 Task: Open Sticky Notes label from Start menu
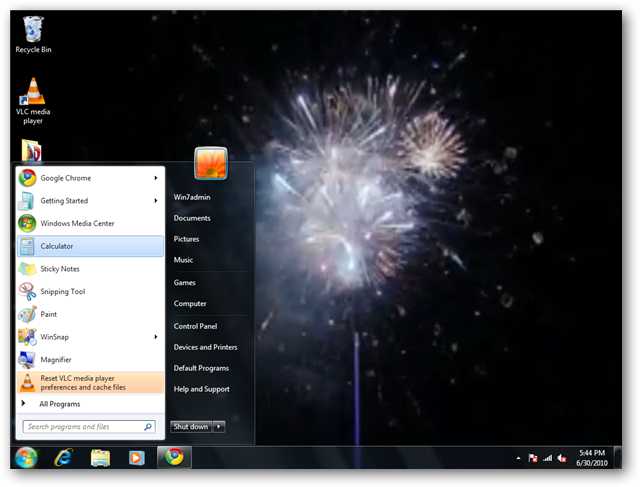click(60, 269)
